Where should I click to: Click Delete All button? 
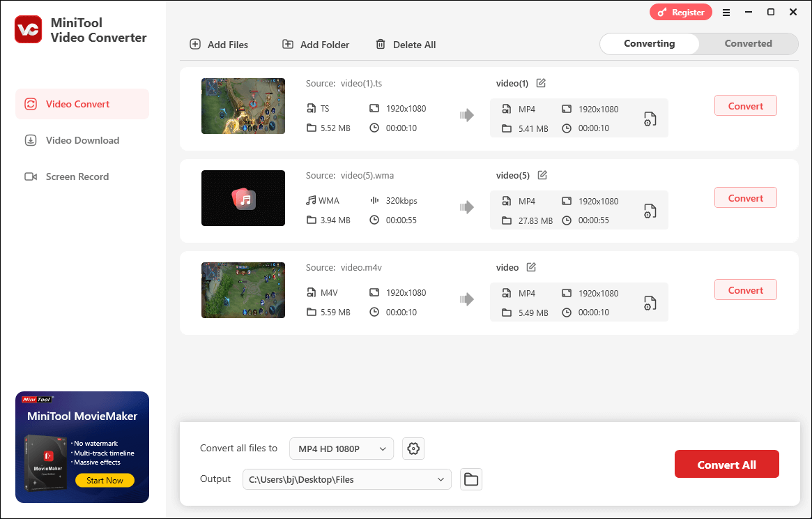point(406,45)
